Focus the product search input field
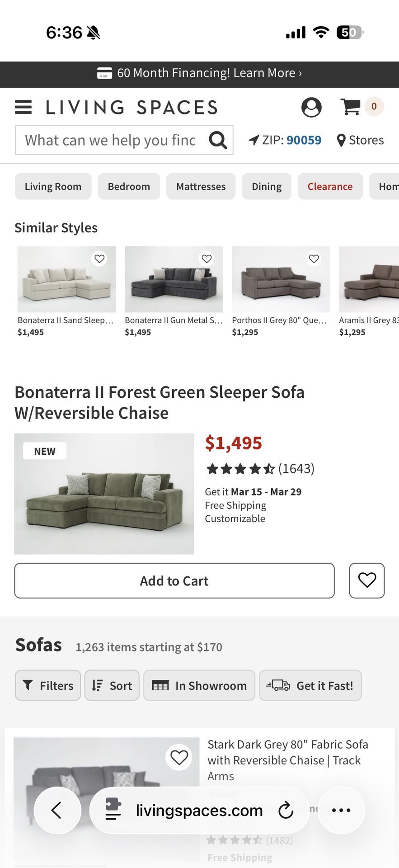 tap(111, 140)
